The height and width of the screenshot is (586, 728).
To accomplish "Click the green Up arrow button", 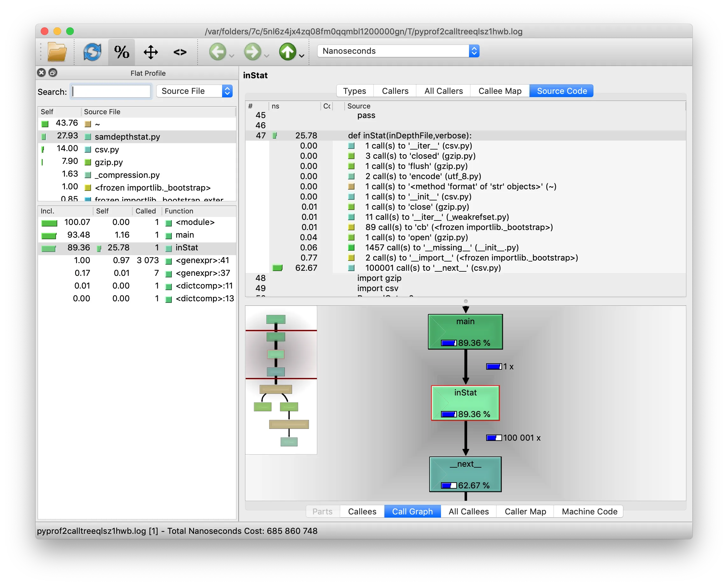I will 287,52.
